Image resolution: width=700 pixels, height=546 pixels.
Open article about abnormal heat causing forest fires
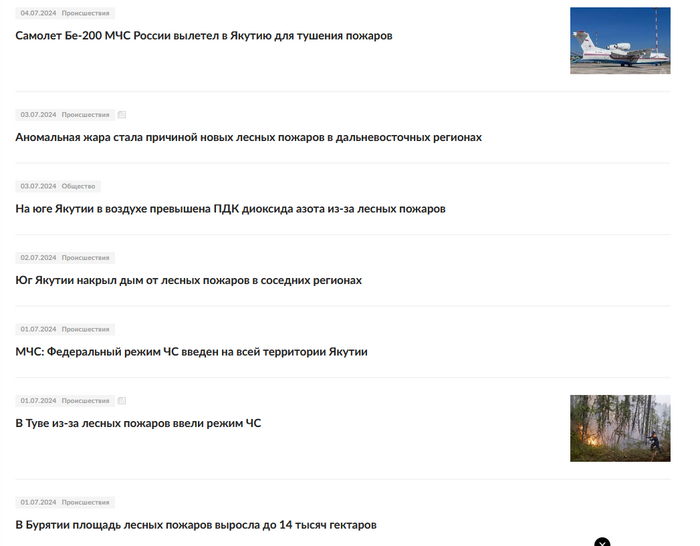click(x=249, y=137)
